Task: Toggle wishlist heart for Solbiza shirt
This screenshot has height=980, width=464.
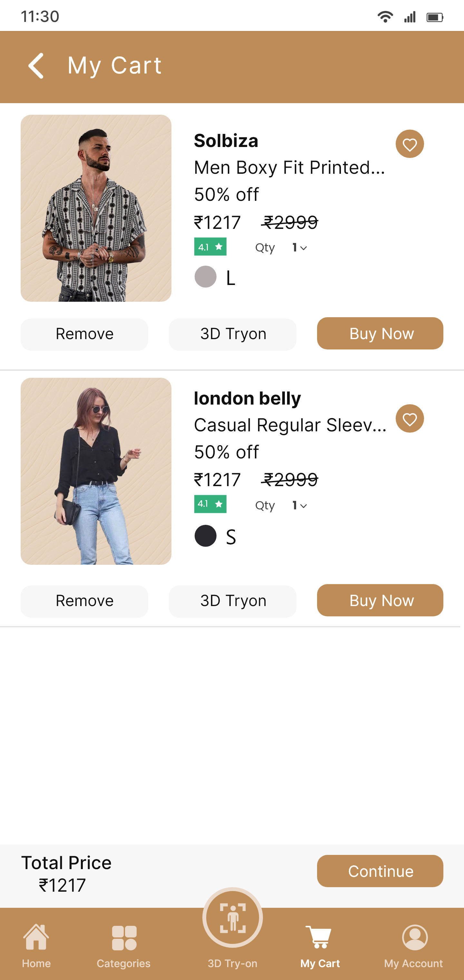Action: pos(410,144)
